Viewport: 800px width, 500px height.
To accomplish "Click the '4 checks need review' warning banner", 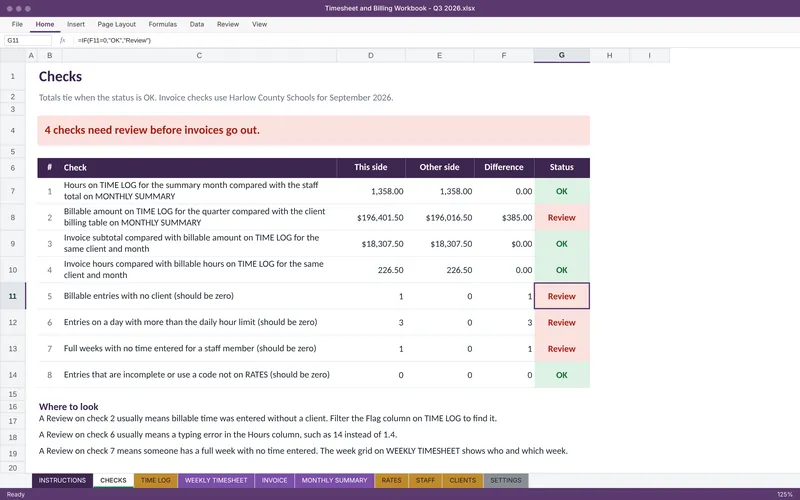I will click(x=313, y=130).
